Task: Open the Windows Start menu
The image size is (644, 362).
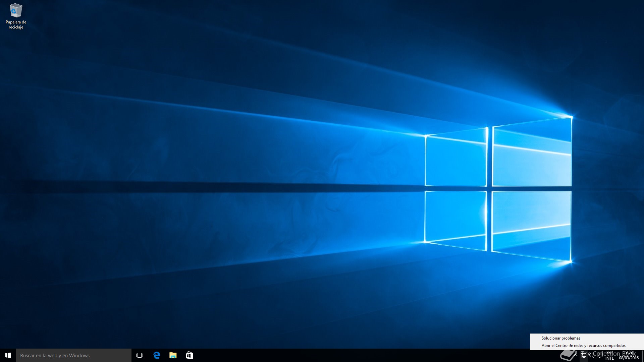Action: 8,355
